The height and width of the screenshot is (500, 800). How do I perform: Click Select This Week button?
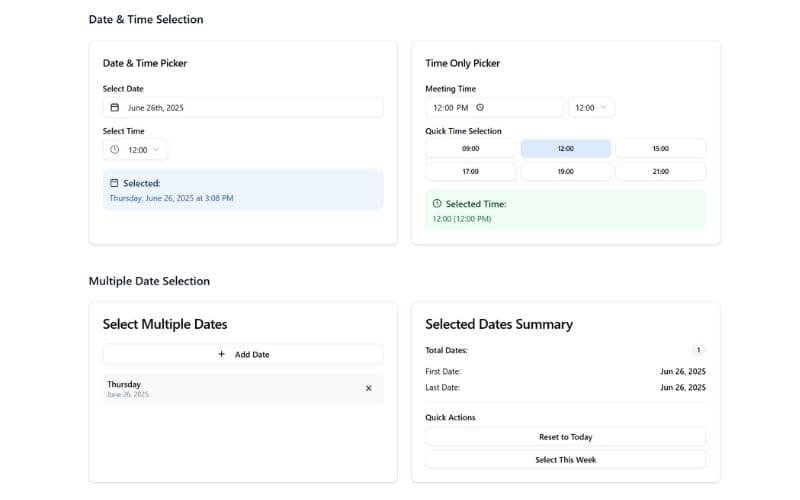(x=565, y=460)
